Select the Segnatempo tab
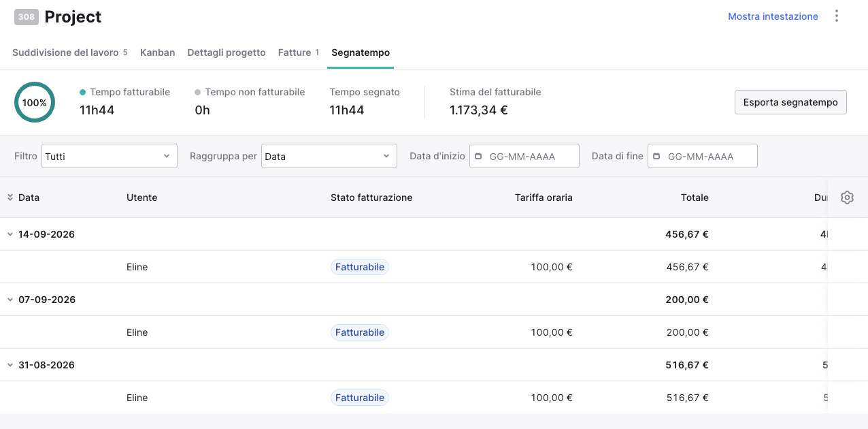The width and height of the screenshot is (868, 429). (361, 52)
